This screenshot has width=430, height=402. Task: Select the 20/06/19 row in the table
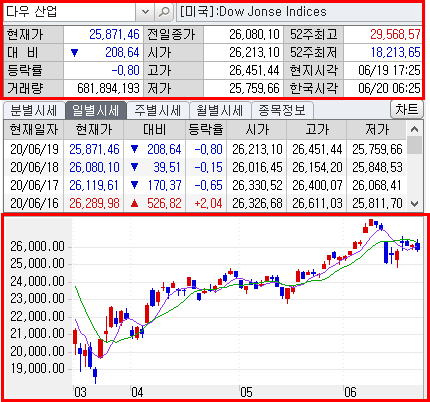coord(205,149)
